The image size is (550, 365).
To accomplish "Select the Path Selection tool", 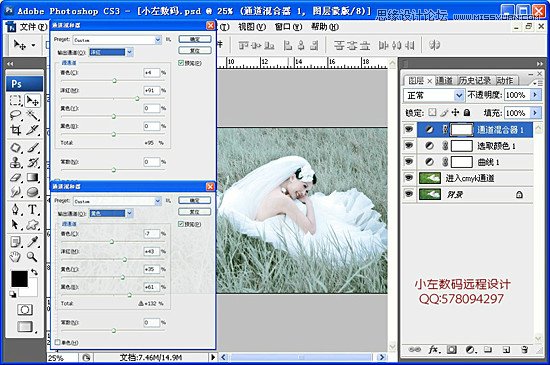I will [15, 224].
